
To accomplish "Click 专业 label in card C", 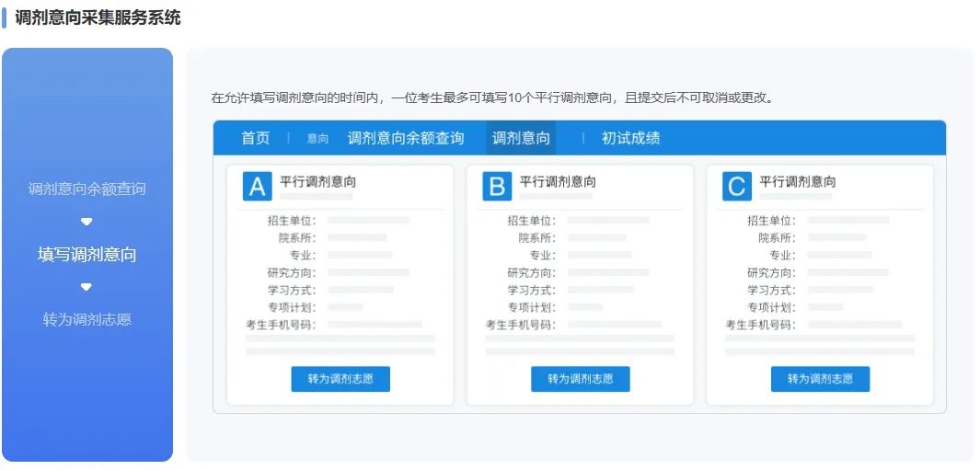I will [x=782, y=256].
